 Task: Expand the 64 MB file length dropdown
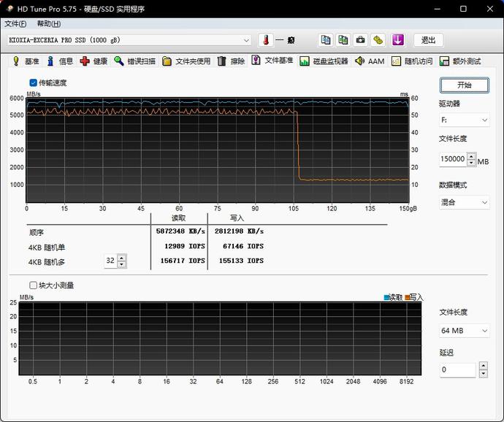[464, 331]
